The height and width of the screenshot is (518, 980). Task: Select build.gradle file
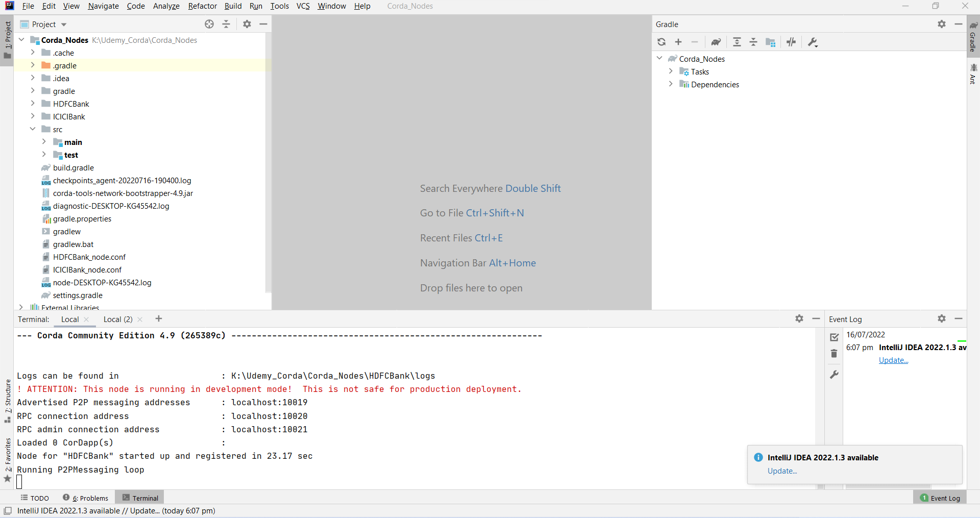click(x=73, y=167)
